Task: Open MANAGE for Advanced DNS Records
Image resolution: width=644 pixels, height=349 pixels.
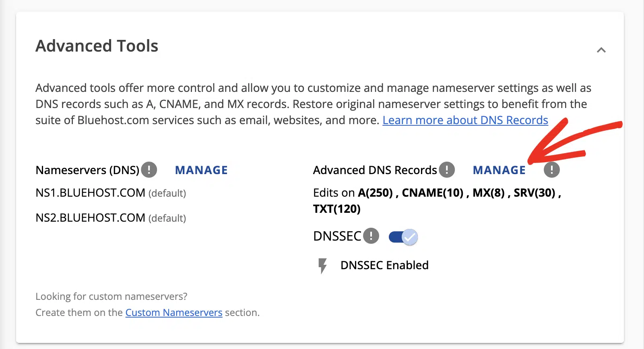Action: pos(499,170)
